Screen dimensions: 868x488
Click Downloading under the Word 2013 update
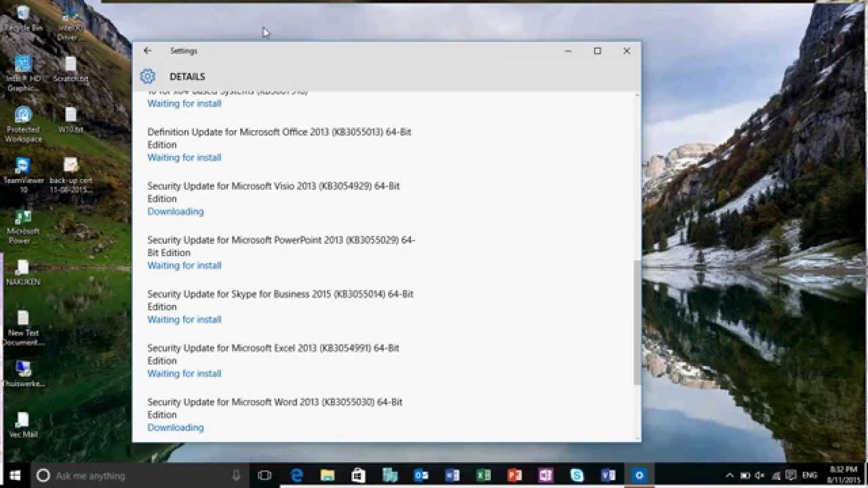click(x=176, y=428)
